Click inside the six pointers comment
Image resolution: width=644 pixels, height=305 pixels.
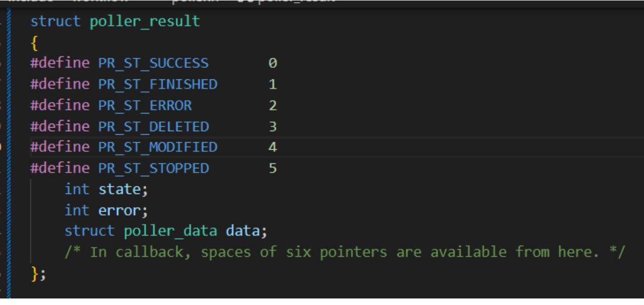click(x=345, y=252)
